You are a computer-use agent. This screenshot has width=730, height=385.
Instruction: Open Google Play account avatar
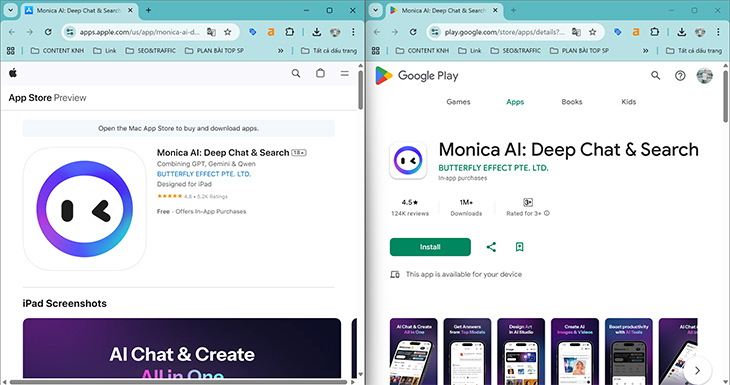tap(704, 75)
